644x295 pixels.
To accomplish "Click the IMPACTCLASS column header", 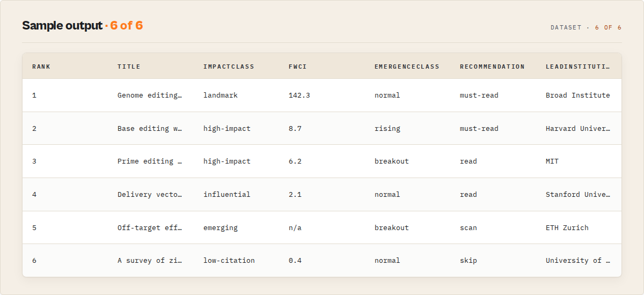I will point(229,67).
